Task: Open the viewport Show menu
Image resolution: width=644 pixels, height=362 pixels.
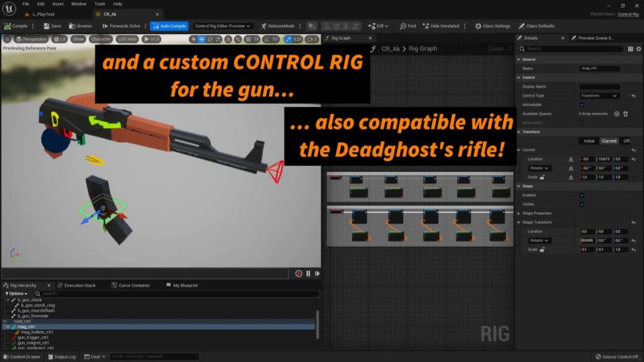Action: pyautogui.click(x=78, y=39)
